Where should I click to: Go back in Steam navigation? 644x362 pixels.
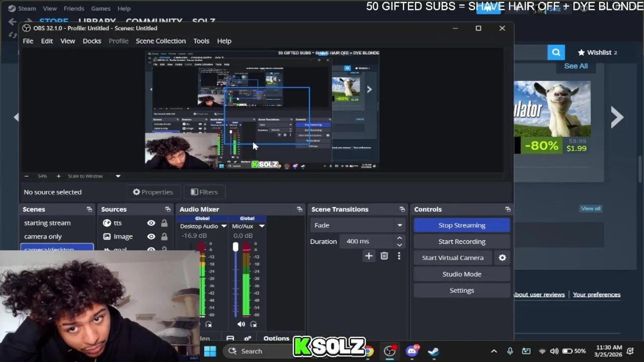coord(12,22)
